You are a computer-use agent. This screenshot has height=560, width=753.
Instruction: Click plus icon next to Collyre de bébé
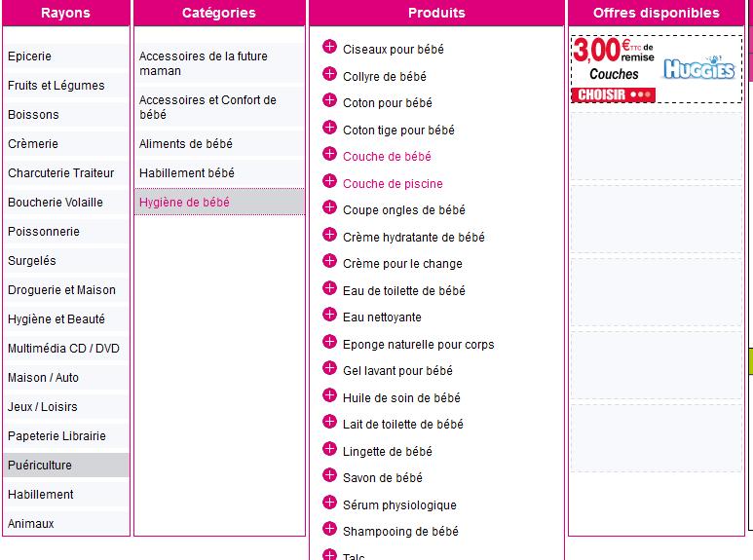(329, 74)
